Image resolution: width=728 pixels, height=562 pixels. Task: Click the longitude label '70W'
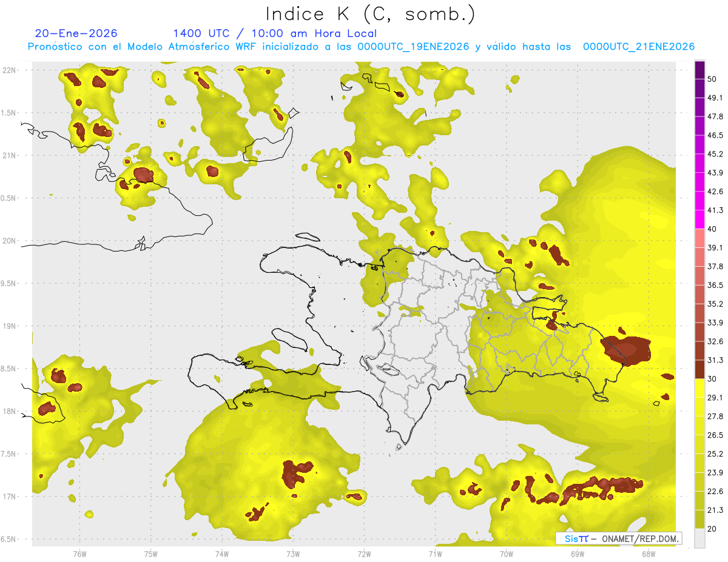[x=507, y=554]
